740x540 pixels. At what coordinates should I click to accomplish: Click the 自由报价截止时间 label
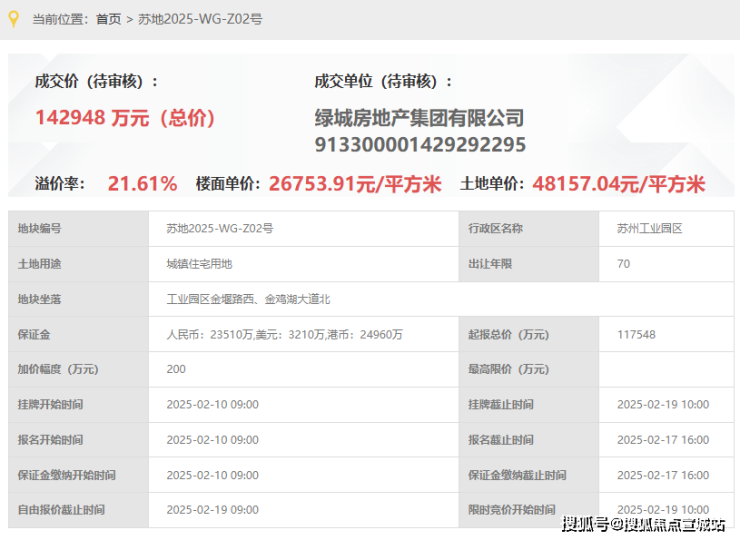(x=61, y=510)
